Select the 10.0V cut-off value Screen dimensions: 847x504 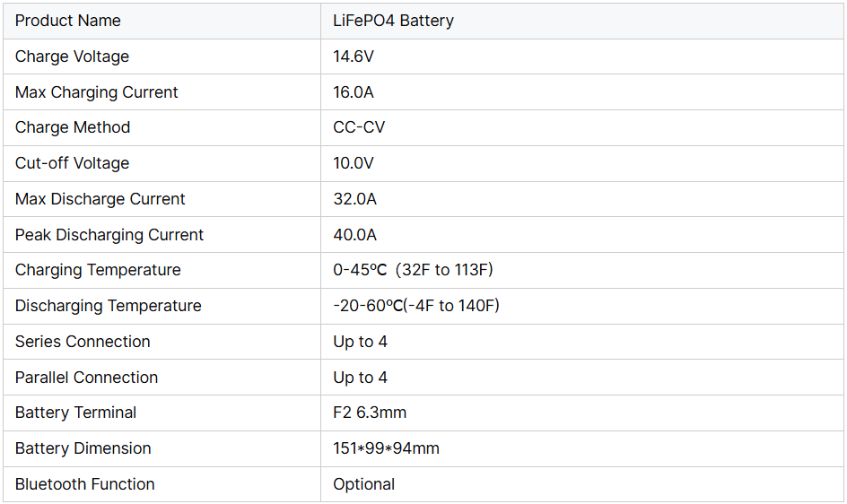354,163
